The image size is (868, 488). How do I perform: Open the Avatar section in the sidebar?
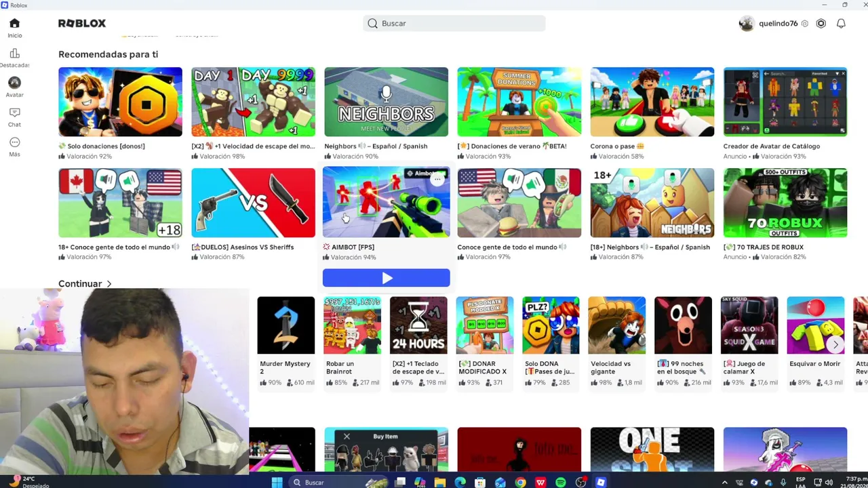[14, 87]
